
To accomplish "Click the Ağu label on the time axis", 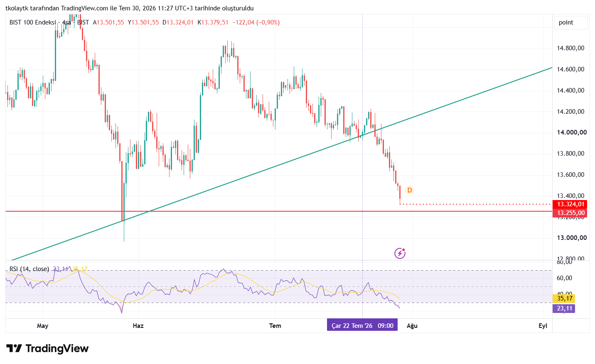I will coord(412,326).
